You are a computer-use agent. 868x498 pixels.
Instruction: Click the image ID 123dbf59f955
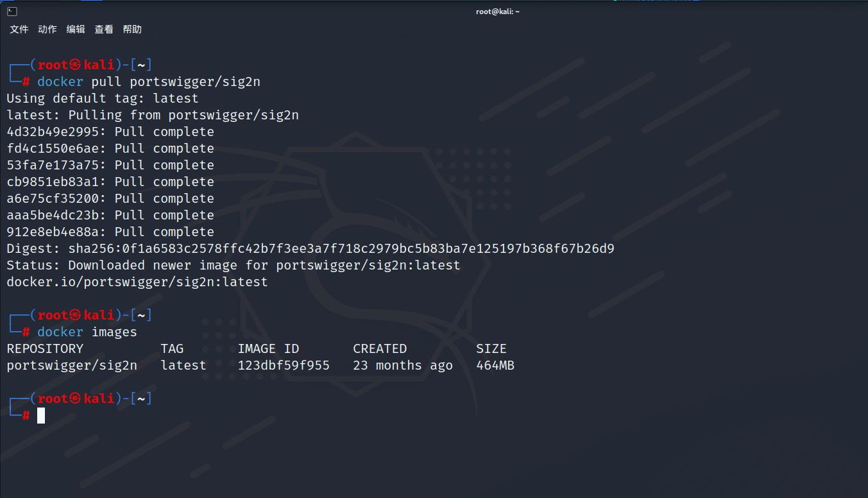point(284,365)
